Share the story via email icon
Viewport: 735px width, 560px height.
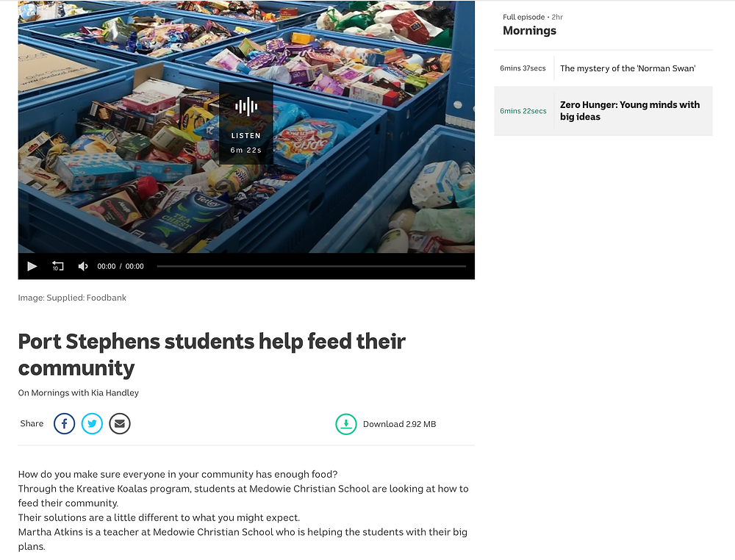(120, 423)
